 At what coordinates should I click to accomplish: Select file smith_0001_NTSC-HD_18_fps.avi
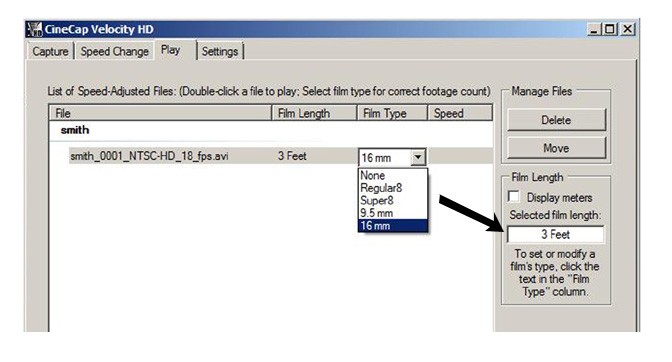(149, 156)
